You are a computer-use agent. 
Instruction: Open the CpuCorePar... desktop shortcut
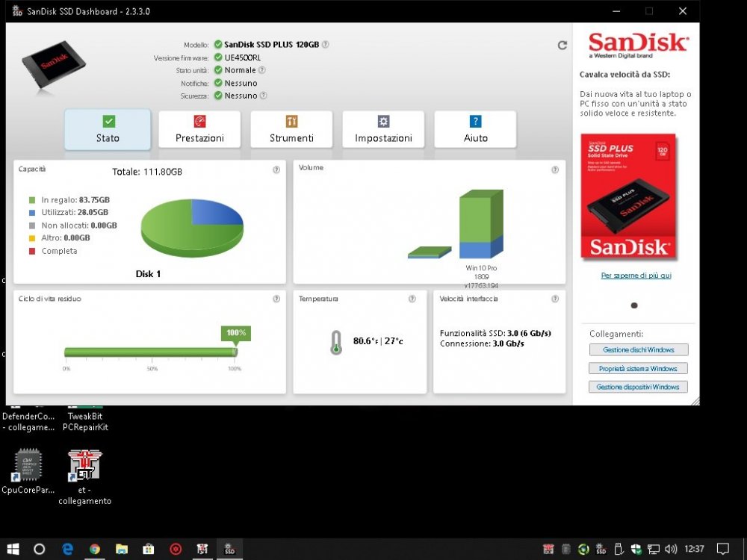(28, 471)
